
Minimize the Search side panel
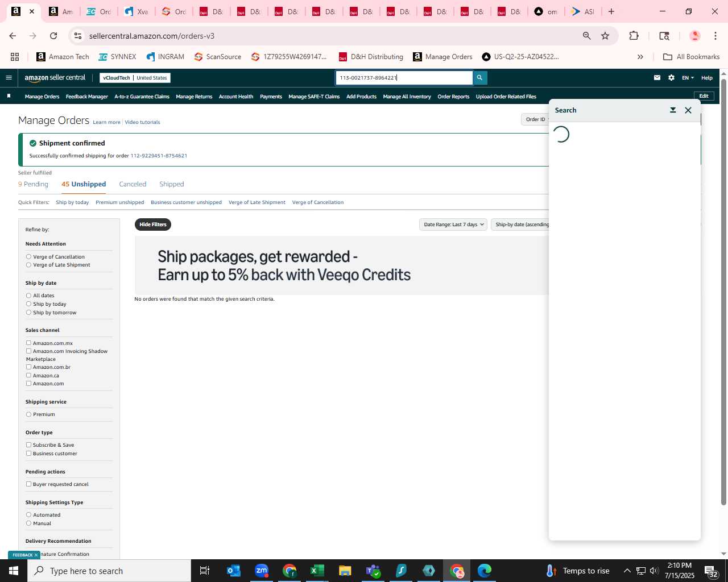click(673, 110)
